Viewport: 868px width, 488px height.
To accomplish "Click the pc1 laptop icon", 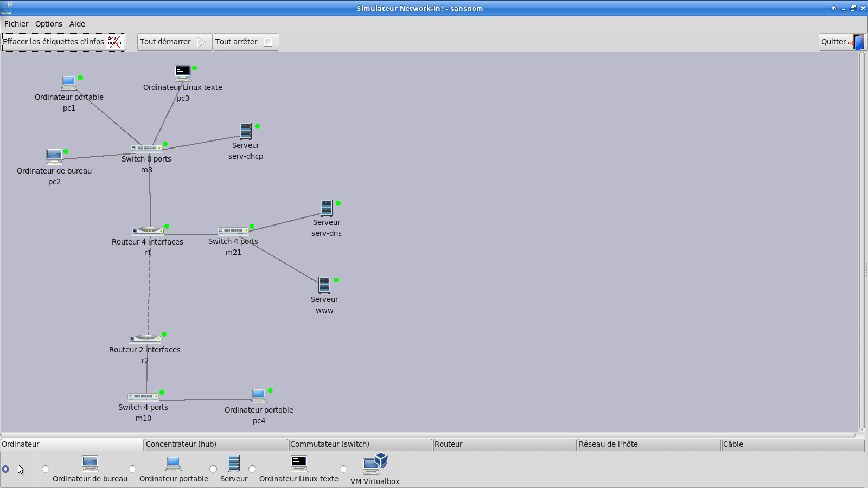I will coord(69,83).
